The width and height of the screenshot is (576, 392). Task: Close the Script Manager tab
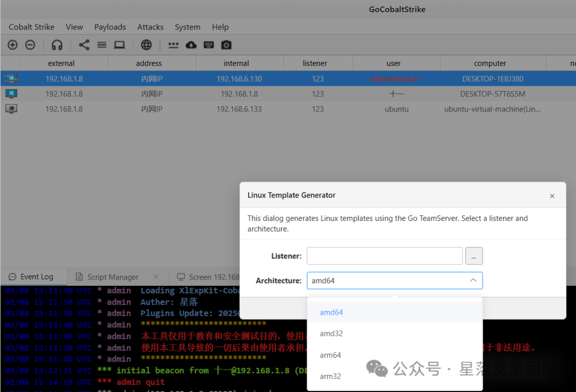click(x=156, y=277)
